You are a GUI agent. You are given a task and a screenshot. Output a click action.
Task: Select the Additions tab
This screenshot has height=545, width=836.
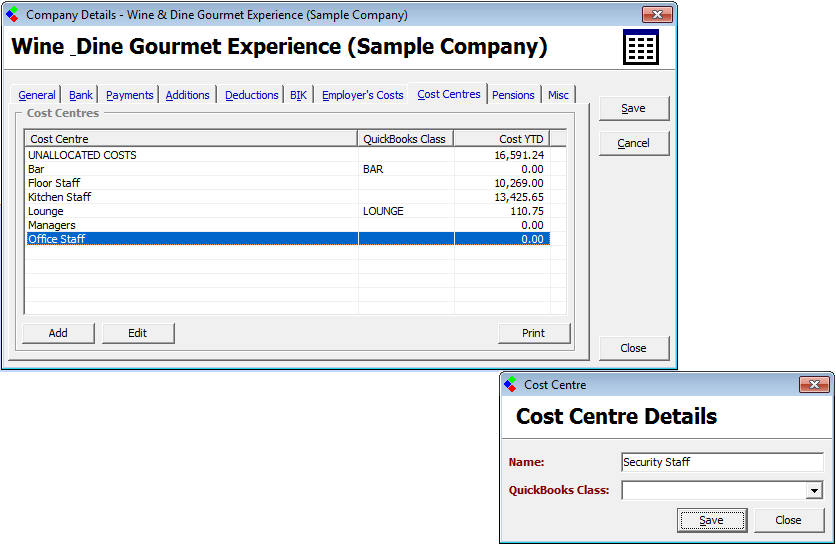(x=188, y=95)
